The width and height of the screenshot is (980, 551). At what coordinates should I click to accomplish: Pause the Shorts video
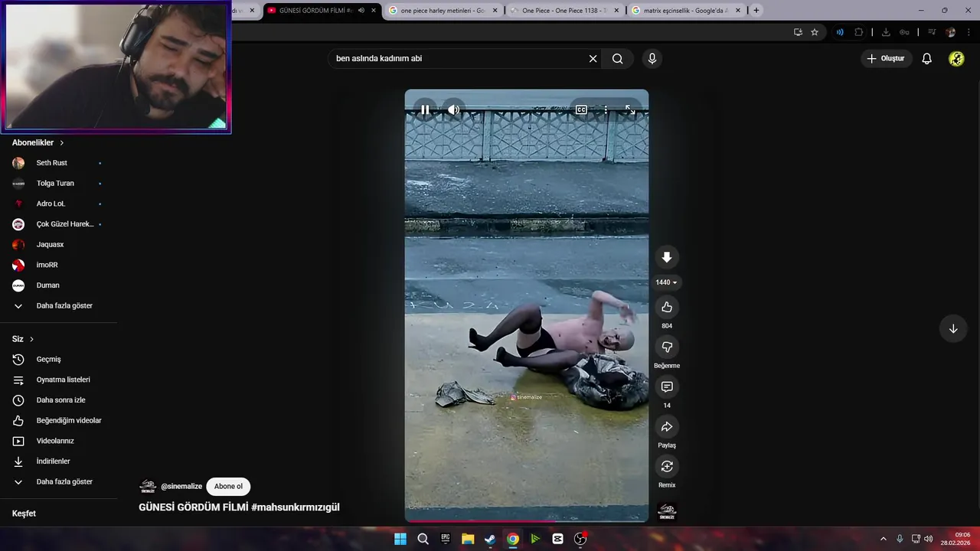tap(425, 109)
